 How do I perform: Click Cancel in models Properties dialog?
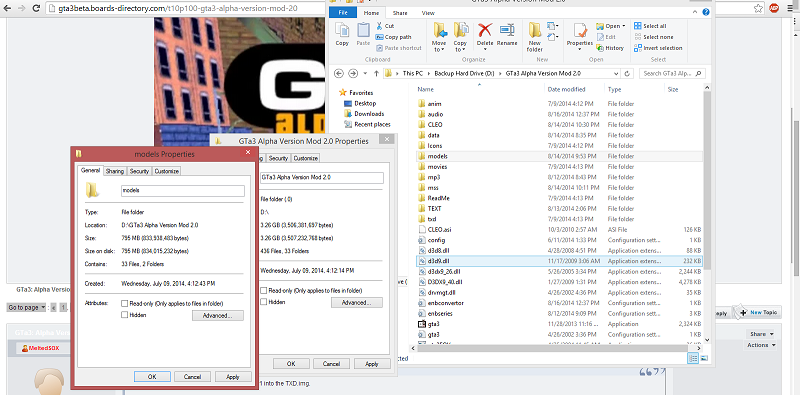pos(192,377)
